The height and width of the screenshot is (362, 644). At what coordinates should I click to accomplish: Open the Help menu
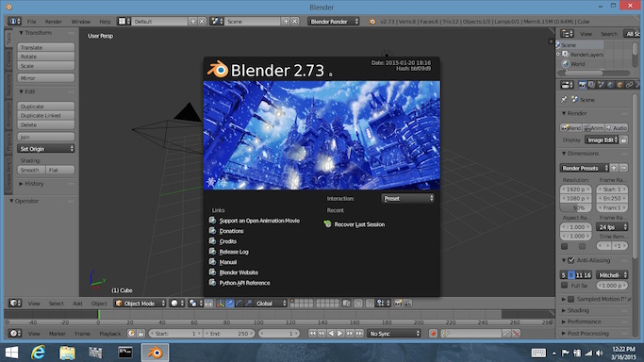pyautogui.click(x=105, y=22)
